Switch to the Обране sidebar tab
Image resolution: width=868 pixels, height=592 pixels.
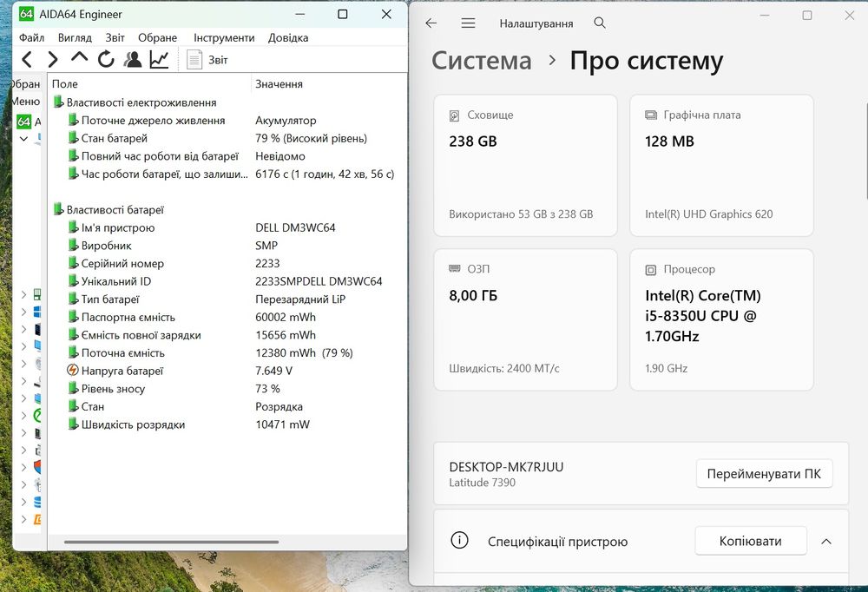click(26, 83)
